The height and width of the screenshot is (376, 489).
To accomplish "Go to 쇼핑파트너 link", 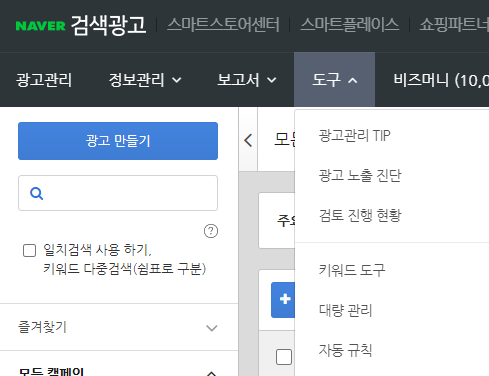I will coord(454,25).
